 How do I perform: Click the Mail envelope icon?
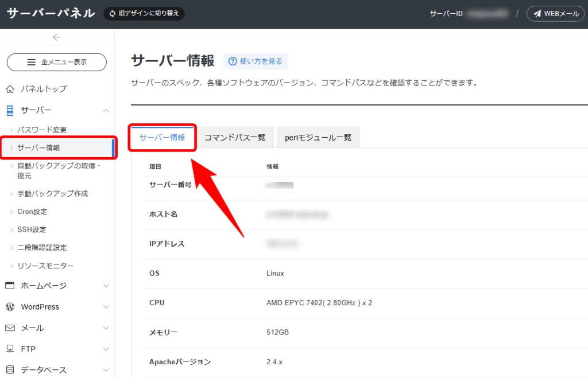click(10, 328)
